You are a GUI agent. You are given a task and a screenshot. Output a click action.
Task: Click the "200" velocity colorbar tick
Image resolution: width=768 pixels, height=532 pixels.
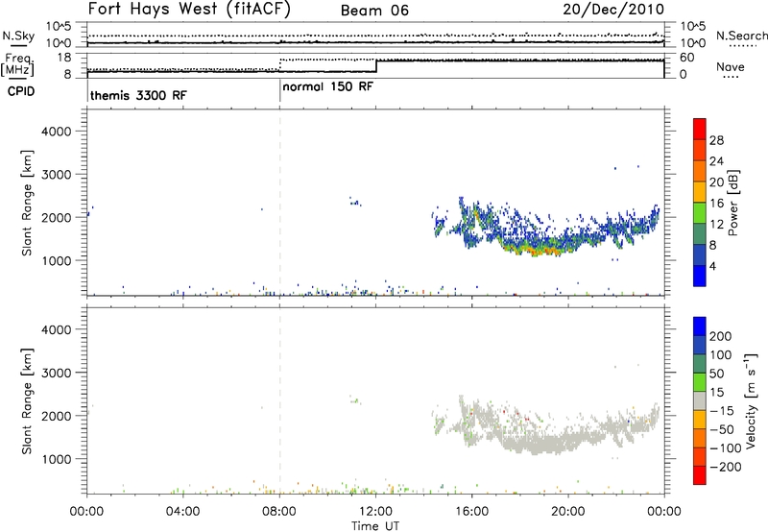[x=721, y=336]
